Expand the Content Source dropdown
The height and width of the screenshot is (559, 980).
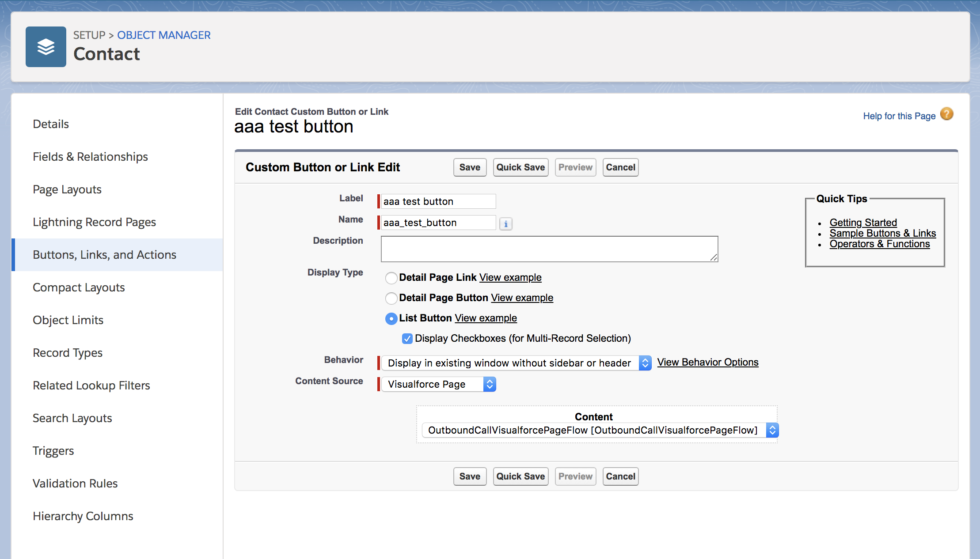438,384
